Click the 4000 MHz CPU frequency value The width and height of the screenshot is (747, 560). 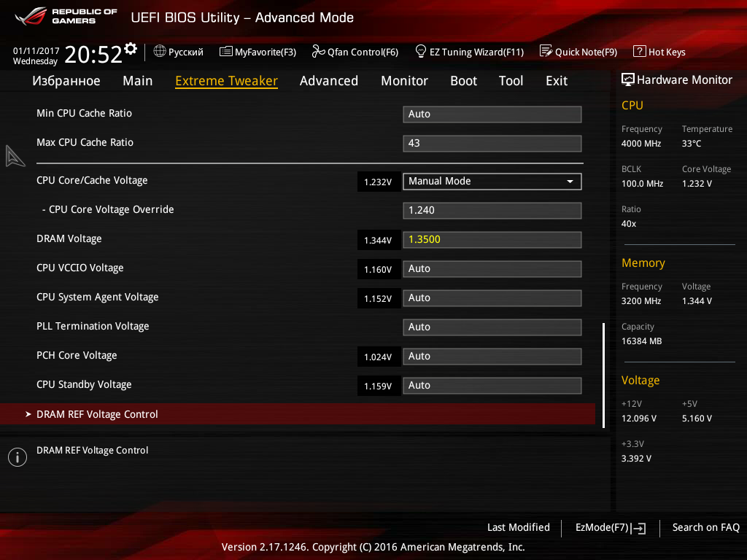tap(640, 144)
